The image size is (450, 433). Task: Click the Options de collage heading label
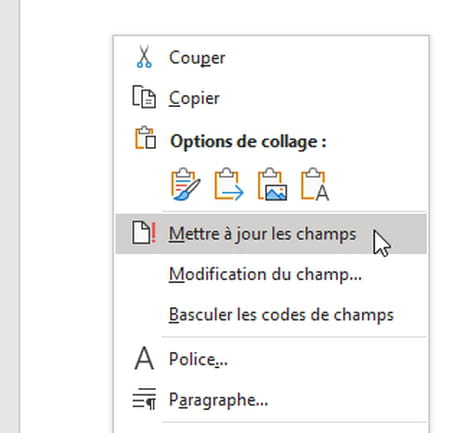click(x=248, y=142)
